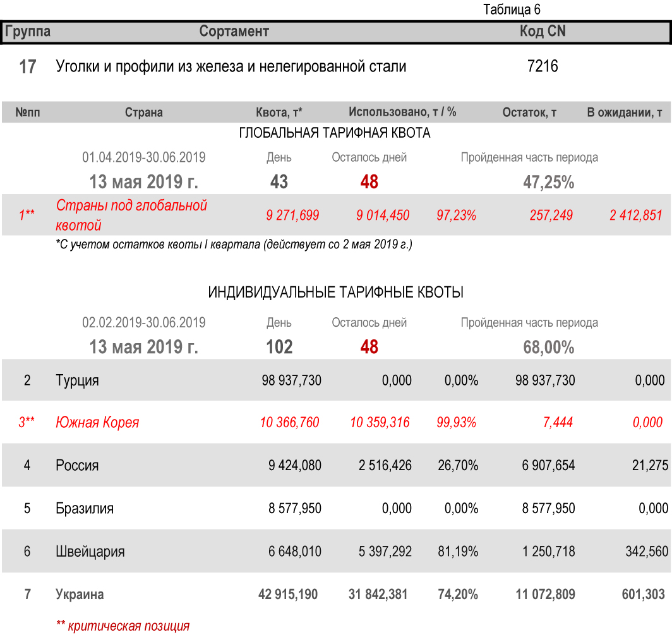
Task: Click the "Страна" column header
Action: [143, 112]
